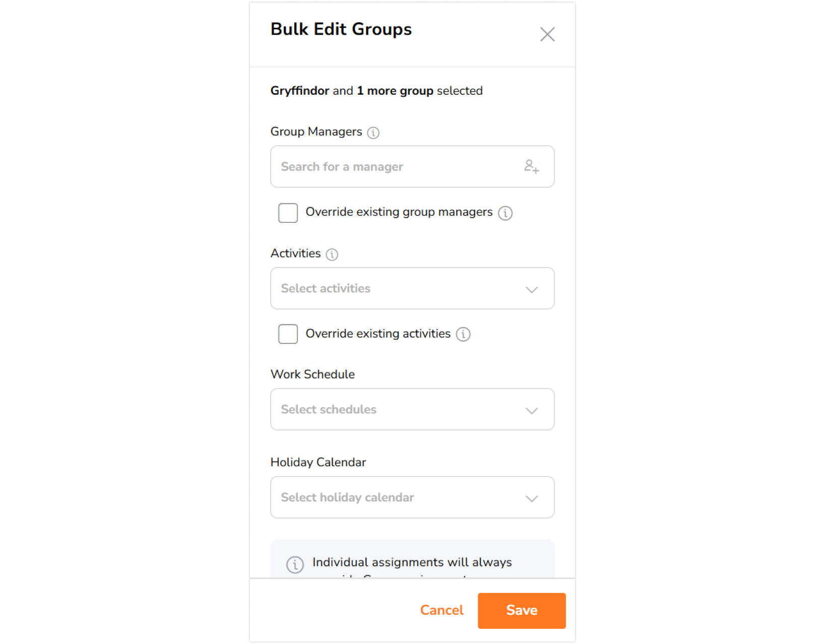Open info tooltip for Override existing group managers
Viewport: 825px width, 644px height.
[x=505, y=213]
